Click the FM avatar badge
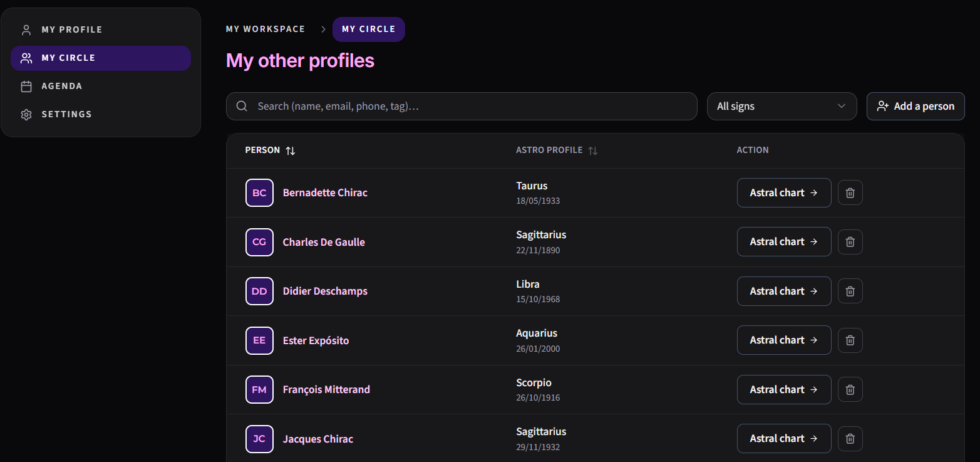Screen dimensions: 980x462 pos(259,389)
